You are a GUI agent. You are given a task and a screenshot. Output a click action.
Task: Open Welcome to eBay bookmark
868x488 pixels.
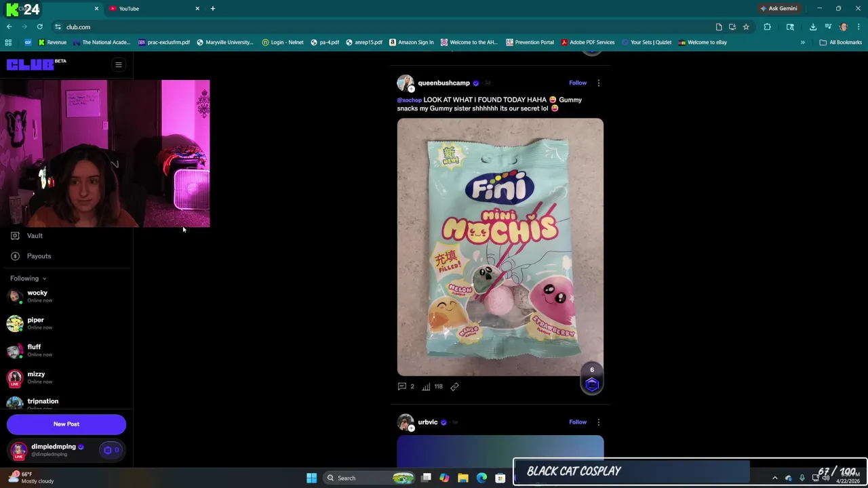[703, 43]
